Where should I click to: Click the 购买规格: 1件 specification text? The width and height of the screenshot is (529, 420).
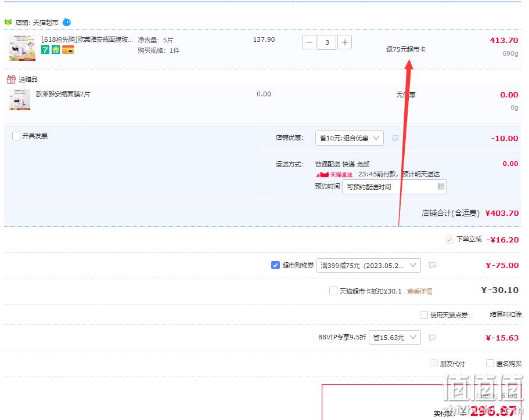click(x=159, y=50)
